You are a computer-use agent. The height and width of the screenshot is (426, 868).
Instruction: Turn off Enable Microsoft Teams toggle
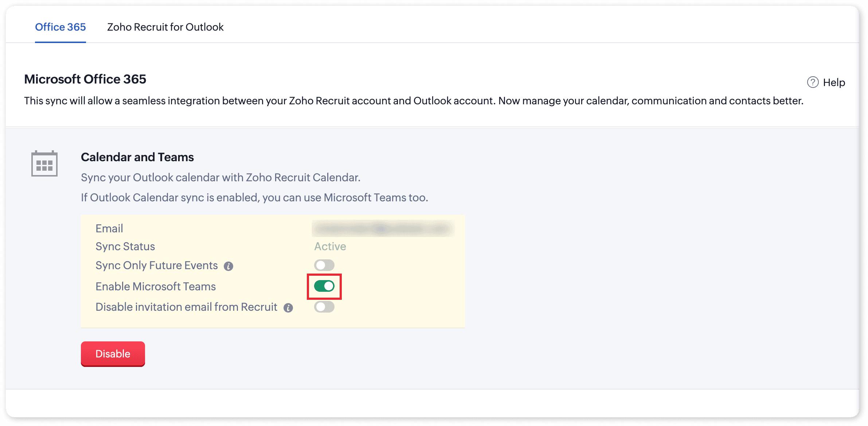(324, 286)
